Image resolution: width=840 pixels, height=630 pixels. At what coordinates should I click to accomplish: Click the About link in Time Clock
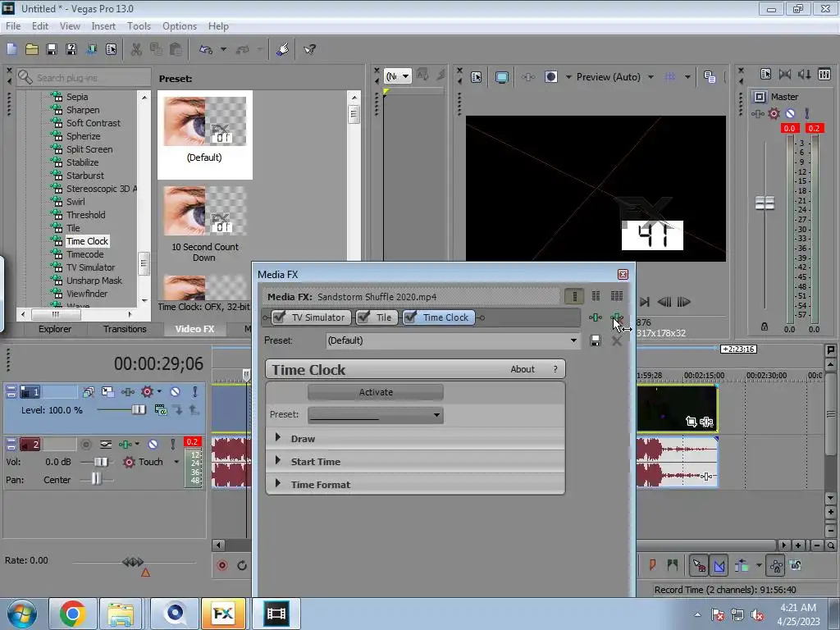[523, 369]
